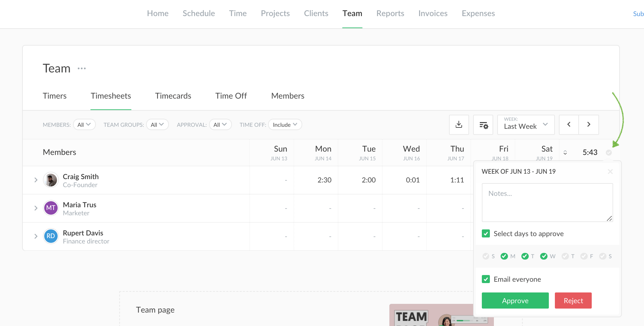The height and width of the screenshot is (326, 644).
Task: Open the table column settings icon
Action: (483, 124)
